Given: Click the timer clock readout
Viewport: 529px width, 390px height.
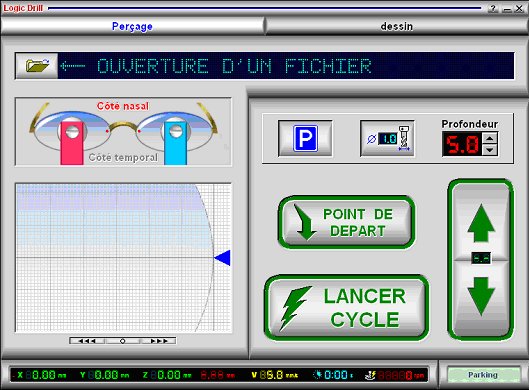Looking at the screenshot, I should tap(333, 375).
